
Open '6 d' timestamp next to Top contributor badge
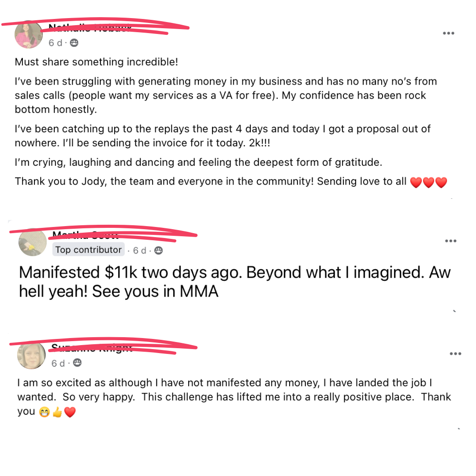(x=140, y=250)
